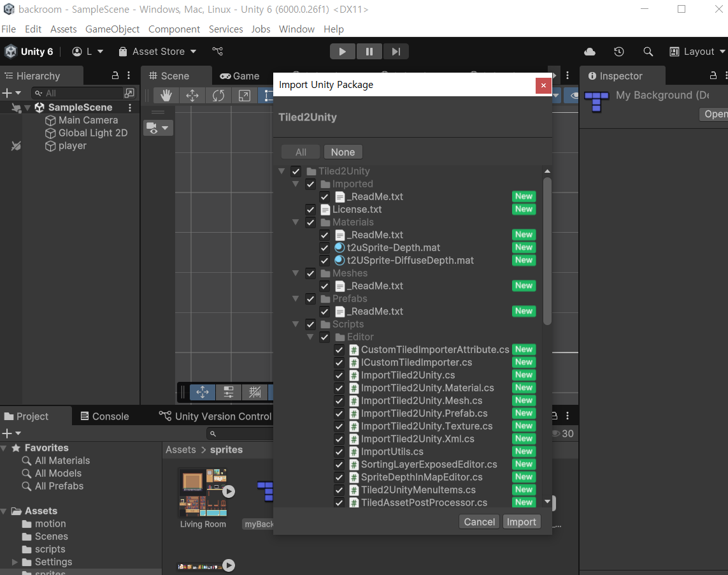Click the Play button in the toolbar
The image size is (728, 575).
(x=342, y=52)
